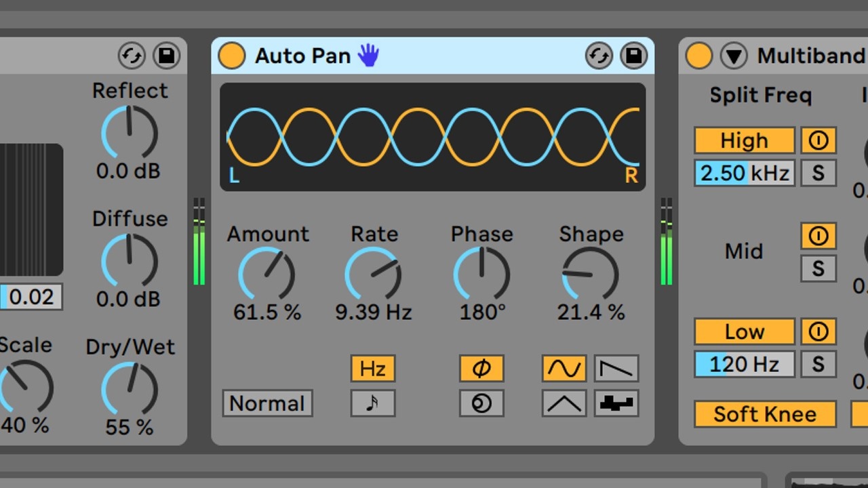
Task: Adjust the Auto Pan Rate knob
Action: pos(373,274)
